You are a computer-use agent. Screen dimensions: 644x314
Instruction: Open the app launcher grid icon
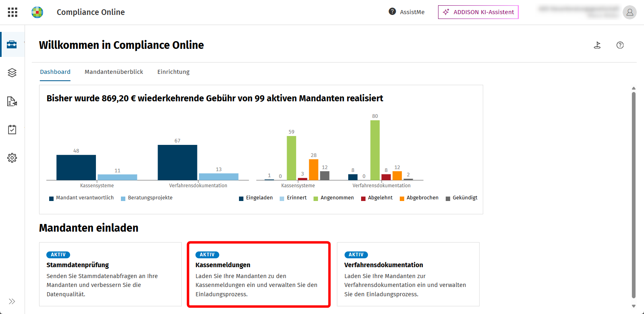click(x=12, y=12)
